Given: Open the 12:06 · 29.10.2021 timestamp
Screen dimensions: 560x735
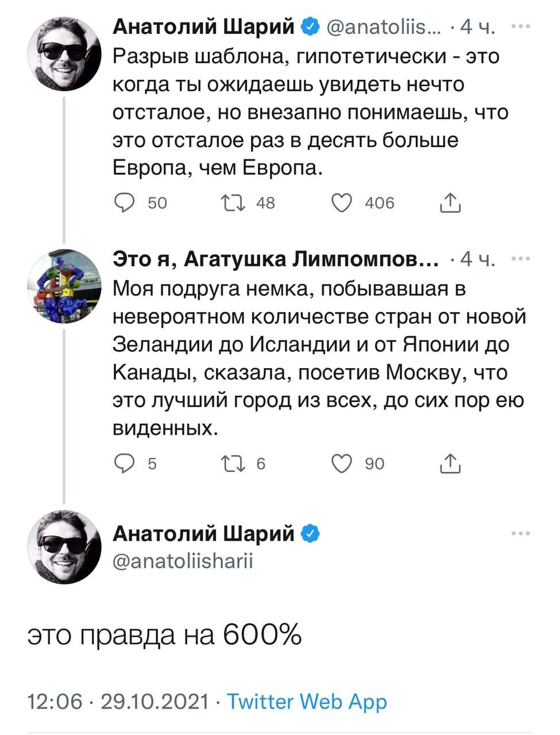Looking at the screenshot, I should tap(118, 702).
